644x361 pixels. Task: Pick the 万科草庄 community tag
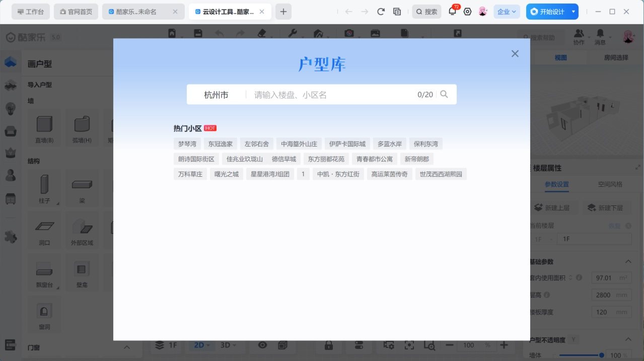[190, 174]
